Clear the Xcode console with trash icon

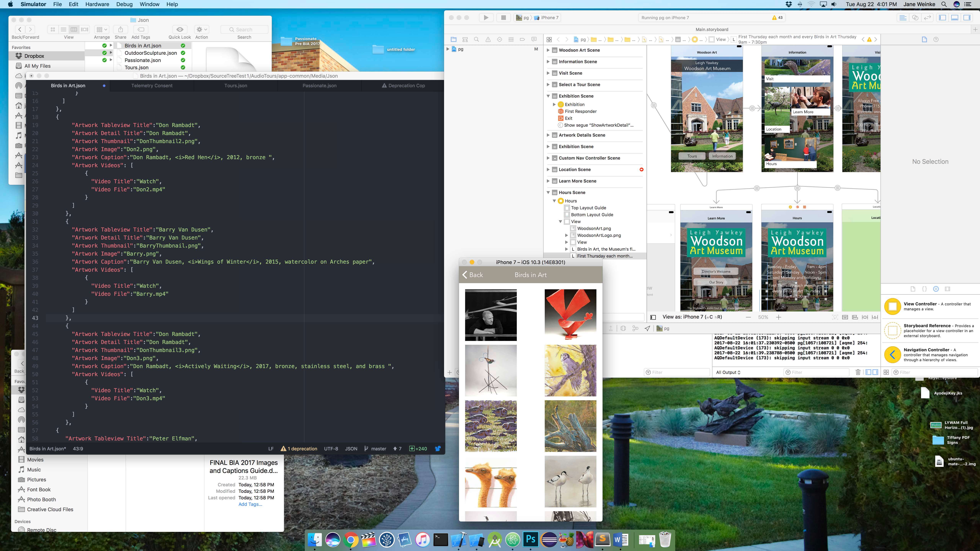pyautogui.click(x=858, y=372)
